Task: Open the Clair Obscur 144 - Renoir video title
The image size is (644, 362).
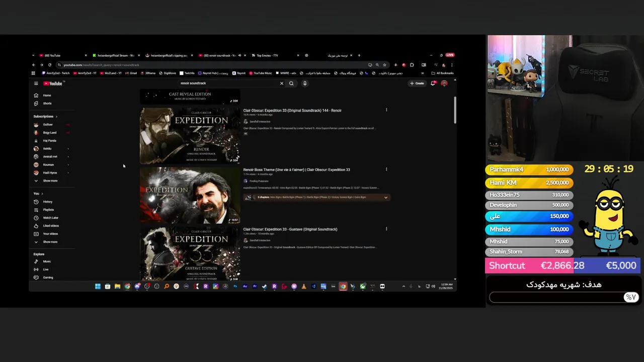Action: 292,111
